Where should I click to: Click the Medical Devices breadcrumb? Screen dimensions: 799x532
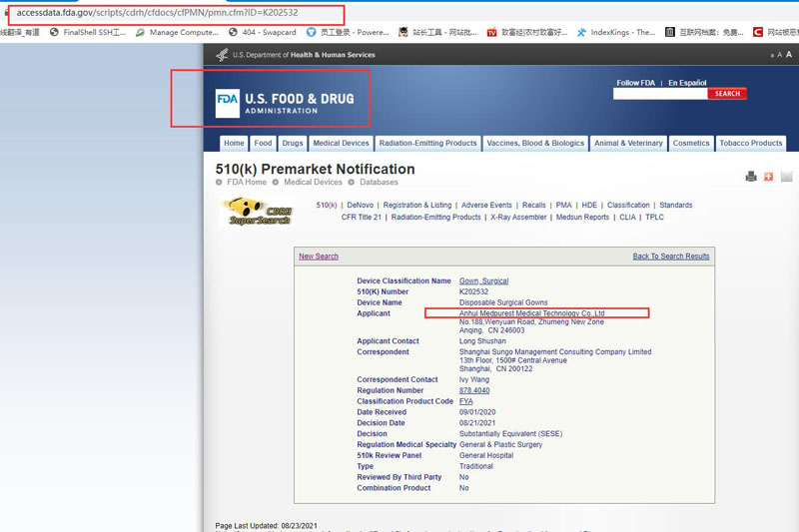point(313,182)
